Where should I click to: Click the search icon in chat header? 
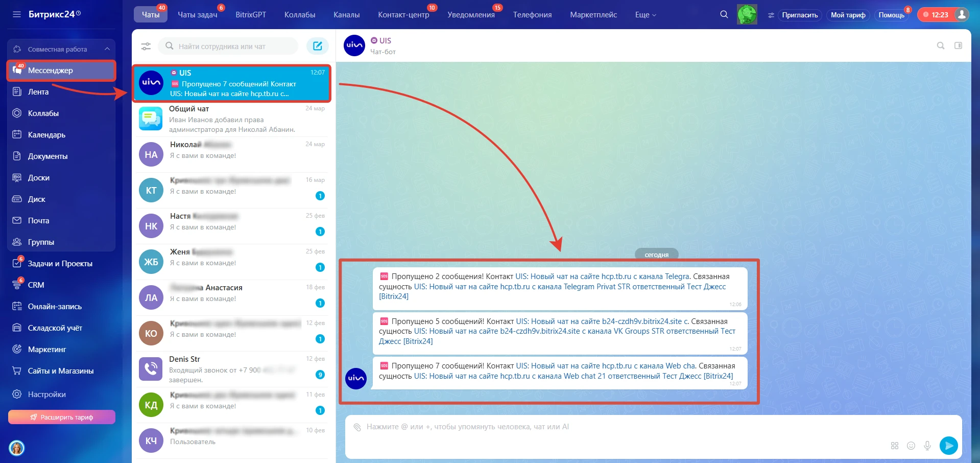coord(940,45)
